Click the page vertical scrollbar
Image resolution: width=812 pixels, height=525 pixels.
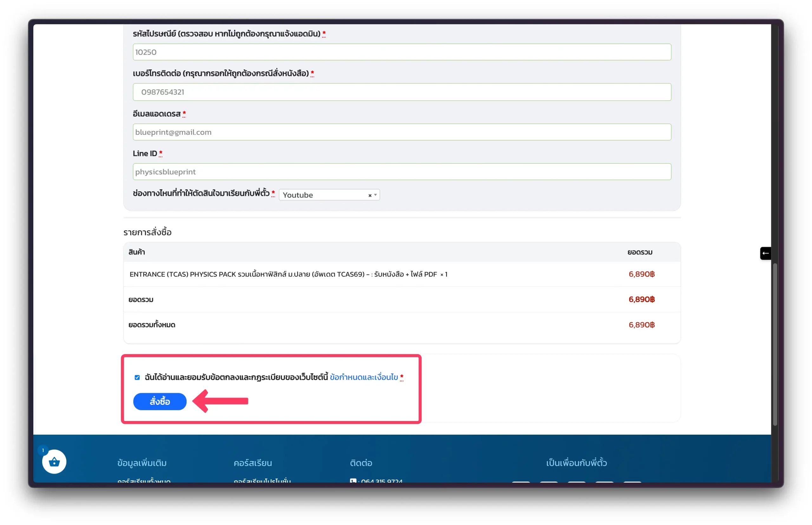775,344
